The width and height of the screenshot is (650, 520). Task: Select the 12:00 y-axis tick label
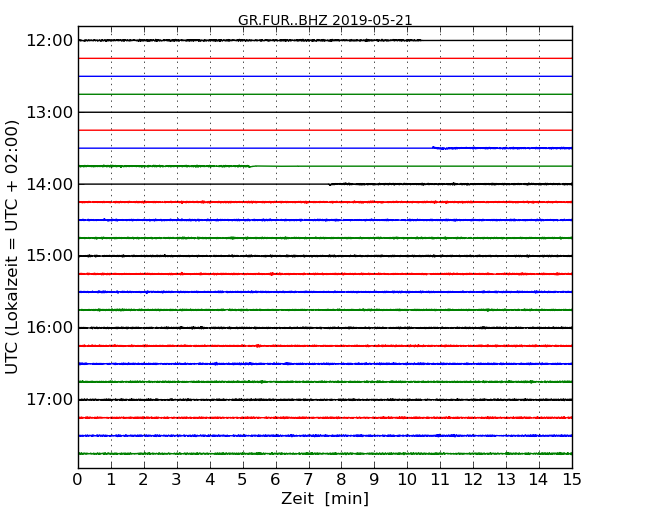49,41
